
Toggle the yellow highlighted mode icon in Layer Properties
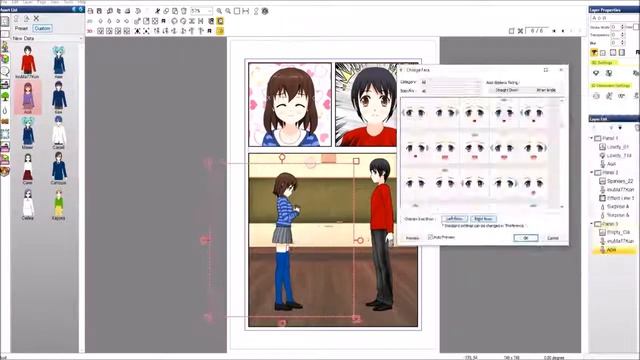point(594,52)
